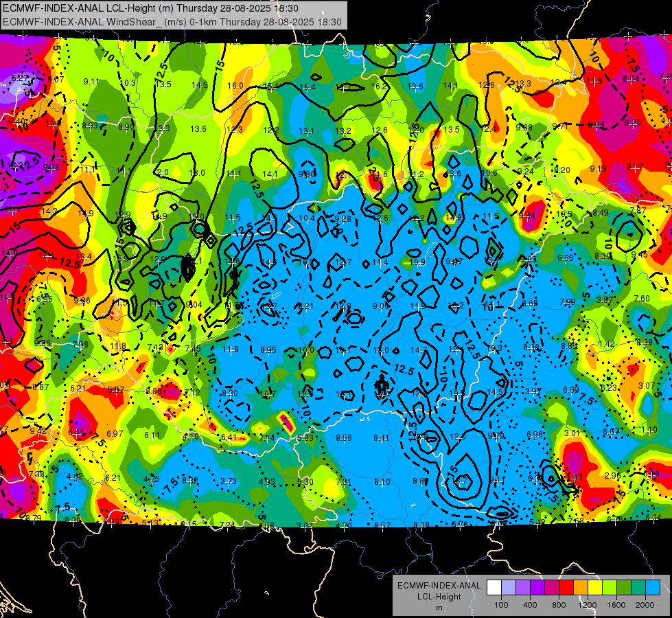
Task: Click the grid value 8.56
Action: tap(344, 438)
